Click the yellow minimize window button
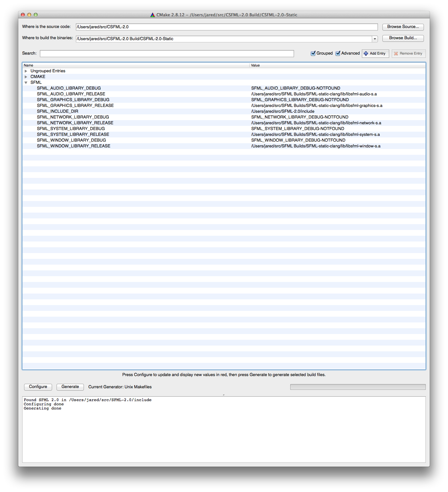The width and height of the screenshot is (448, 492). (29, 15)
